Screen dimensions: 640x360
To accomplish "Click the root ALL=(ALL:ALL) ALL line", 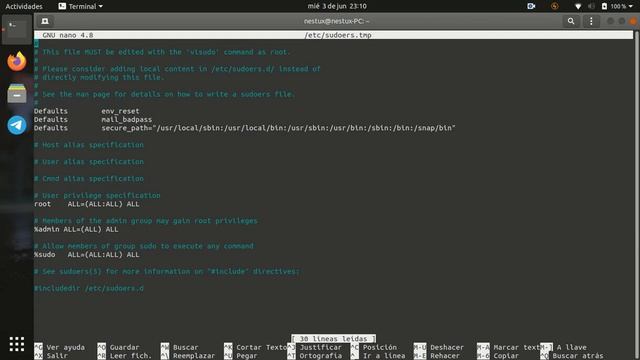I will pyautogui.click(x=87, y=204).
